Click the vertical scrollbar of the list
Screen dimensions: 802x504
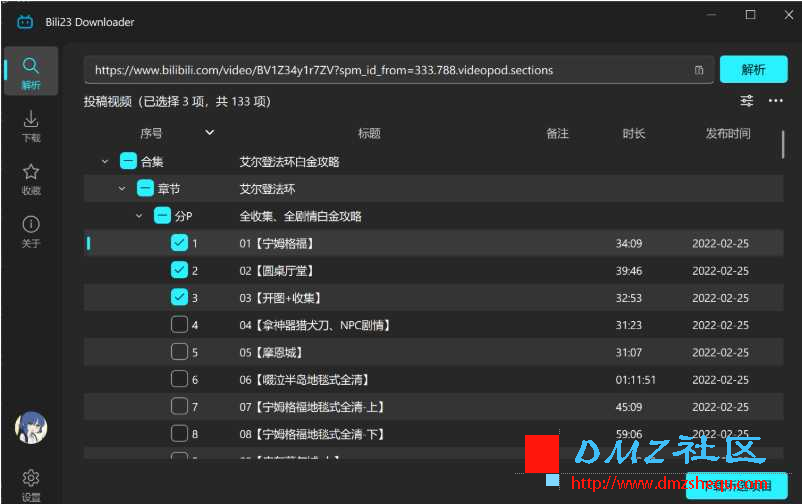[783, 145]
